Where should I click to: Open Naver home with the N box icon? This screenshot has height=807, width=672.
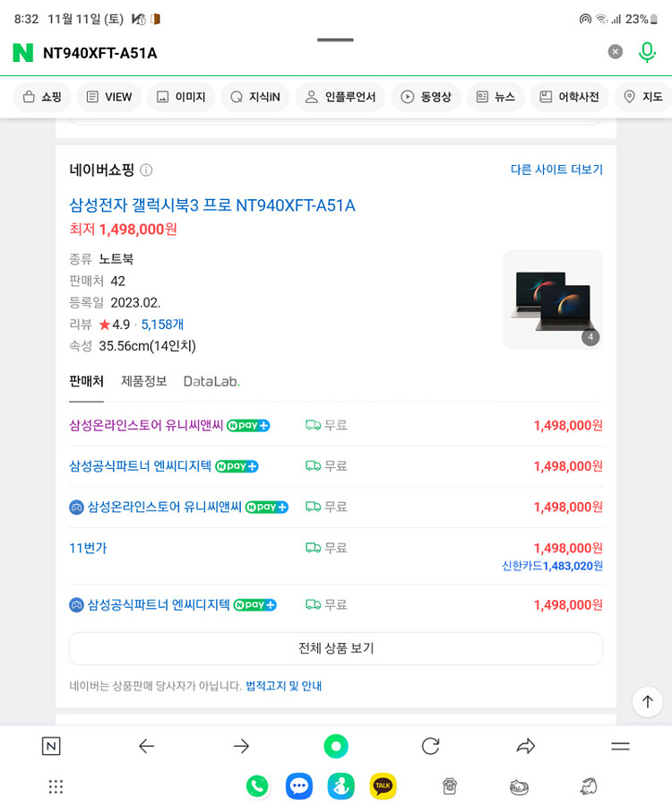click(x=51, y=746)
